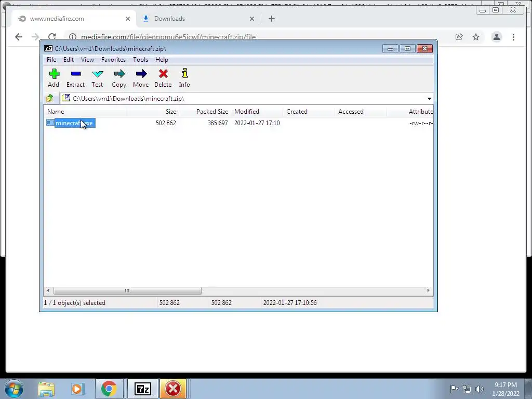The image size is (532, 399).
Task: Bookmark this page with the star icon
Action: pos(476,37)
